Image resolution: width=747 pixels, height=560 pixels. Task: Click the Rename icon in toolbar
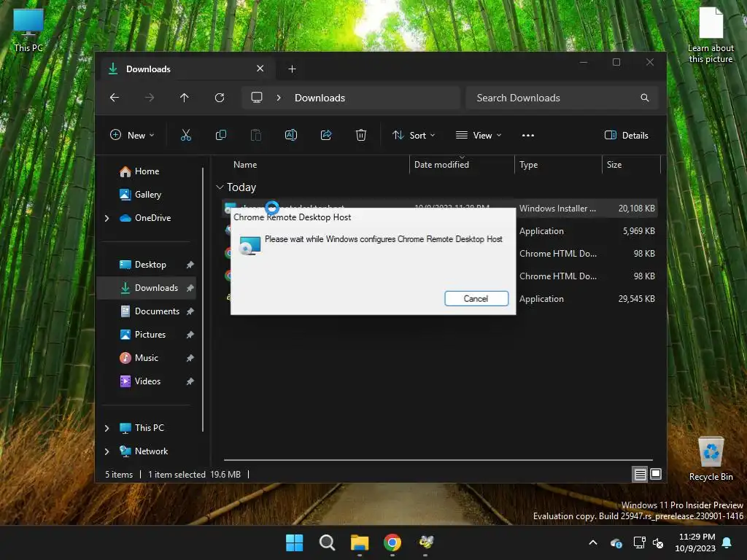290,135
